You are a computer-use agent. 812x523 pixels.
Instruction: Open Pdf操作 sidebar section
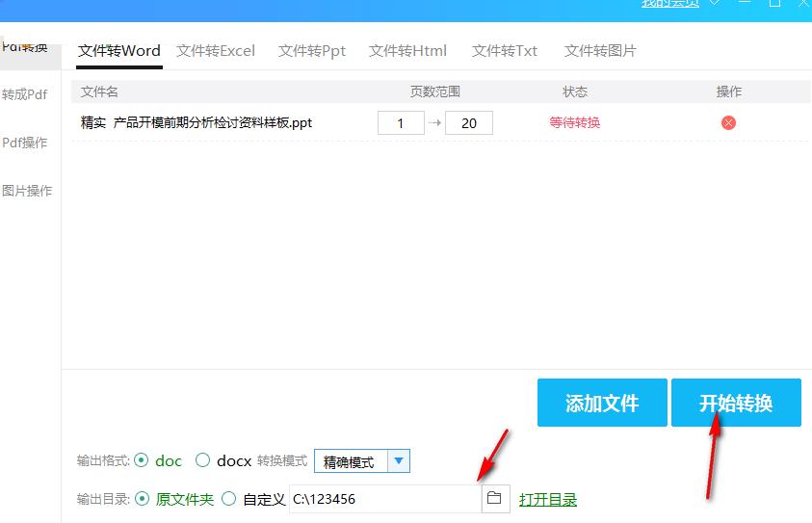click(24, 143)
